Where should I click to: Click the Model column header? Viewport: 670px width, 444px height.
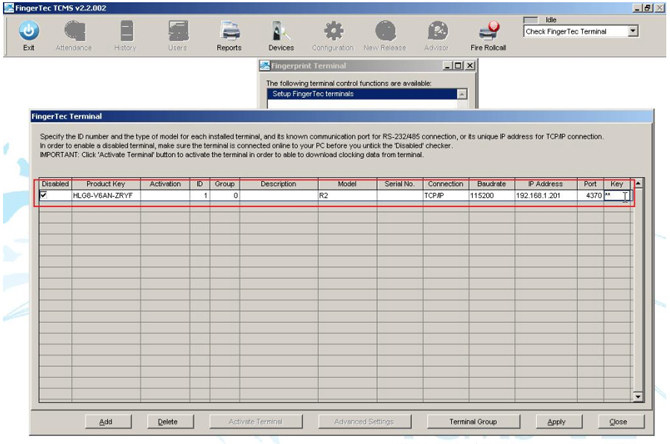[347, 184]
